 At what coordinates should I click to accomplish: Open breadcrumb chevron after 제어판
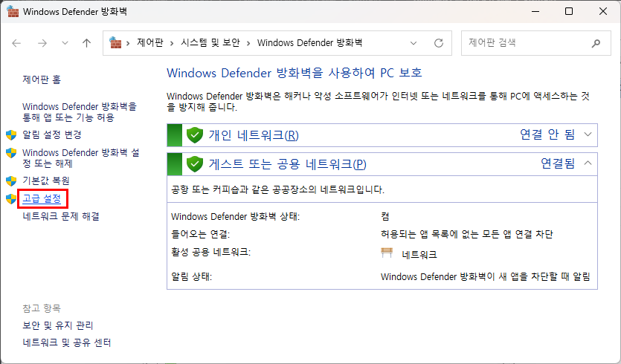coord(172,43)
